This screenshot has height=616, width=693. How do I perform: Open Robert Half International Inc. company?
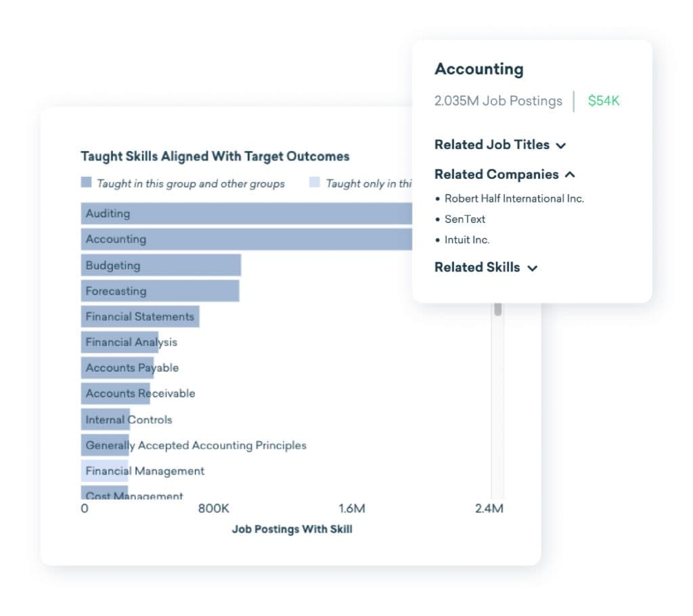[x=514, y=199]
